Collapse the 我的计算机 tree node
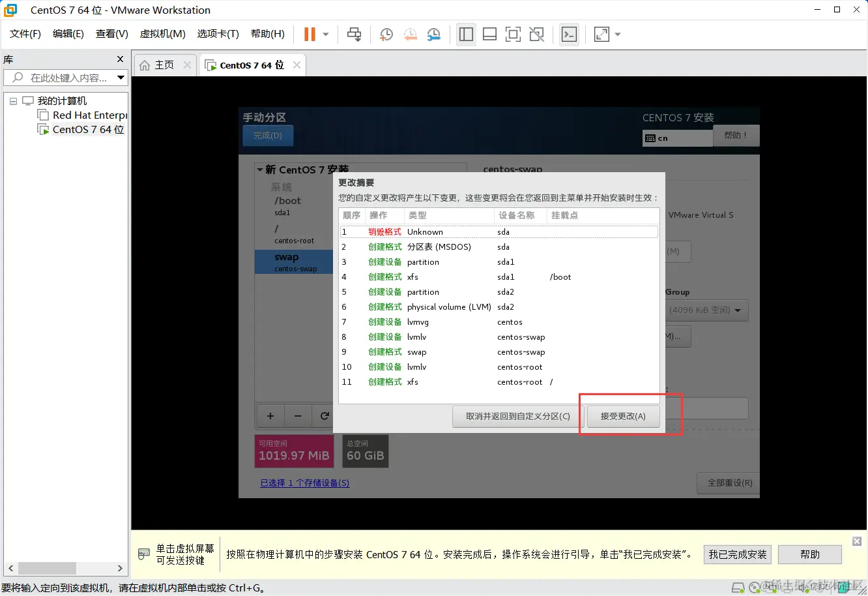This screenshot has width=868, height=596. pyautogui.click(x=13, y=101)
